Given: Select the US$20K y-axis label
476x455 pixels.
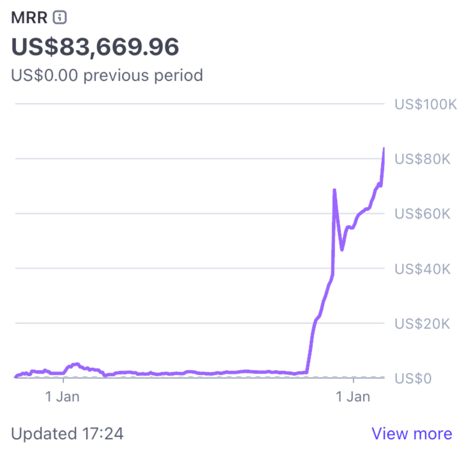Looking at the screenshot, I should click(422, 324).
